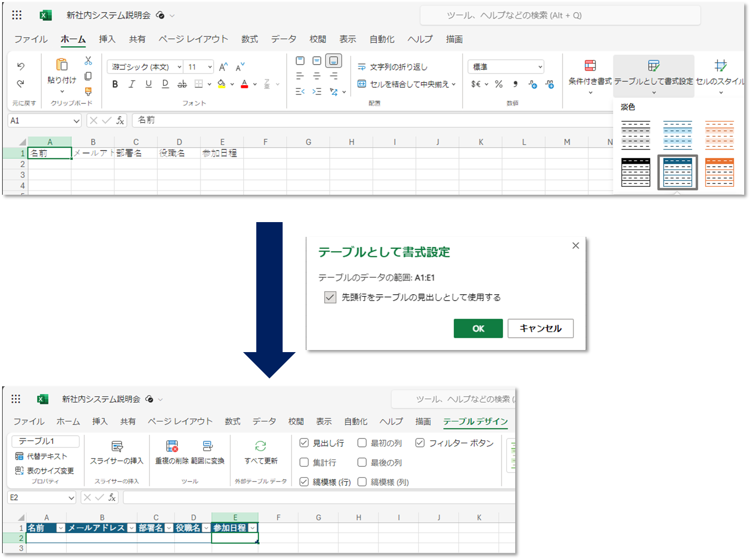Switch to the テーブル デザイン tab

(475, 422)
